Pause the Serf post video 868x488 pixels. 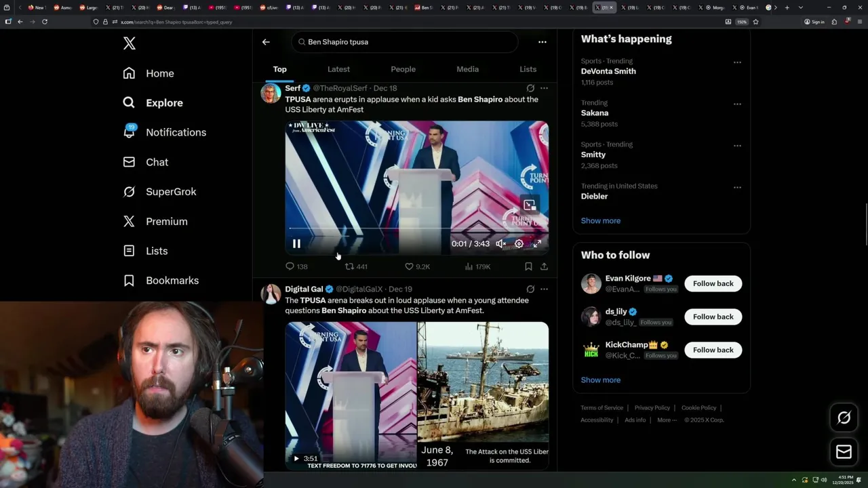click(x=296, y=244)
